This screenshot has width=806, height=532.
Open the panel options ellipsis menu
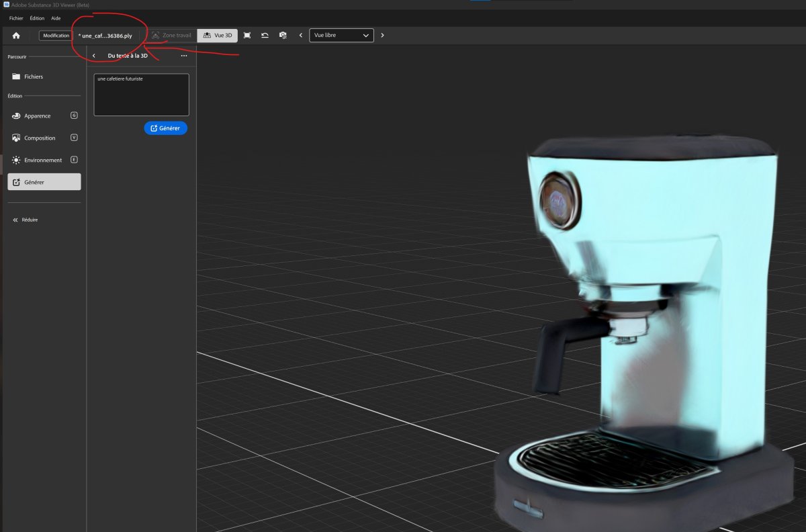click(184, 56)
